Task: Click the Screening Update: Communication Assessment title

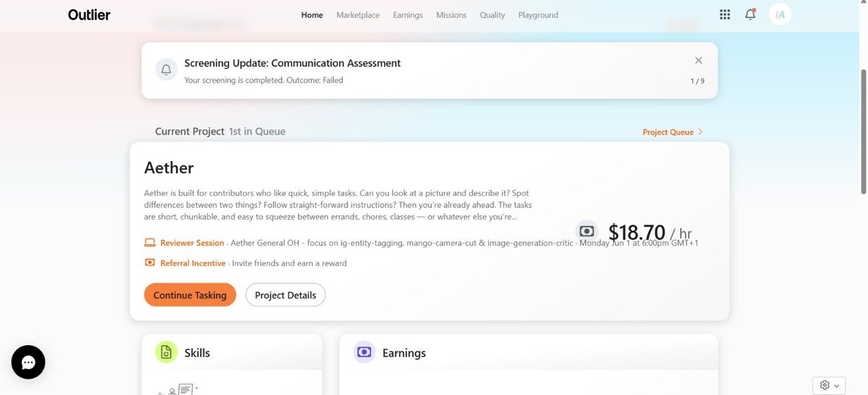Action: (x=292, y=63)
